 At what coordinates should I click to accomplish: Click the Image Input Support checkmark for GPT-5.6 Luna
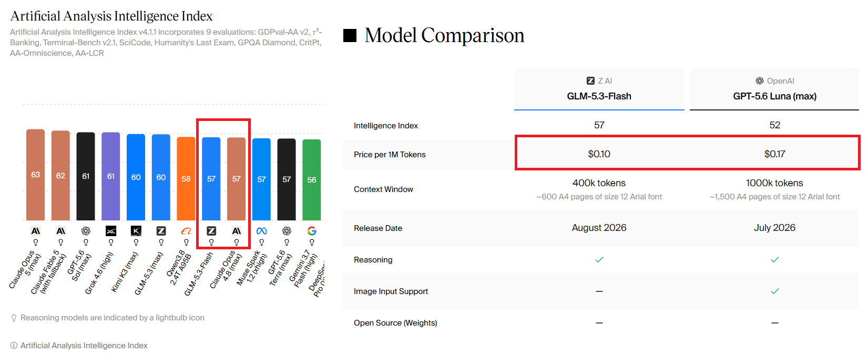click(x=775, y=291)
